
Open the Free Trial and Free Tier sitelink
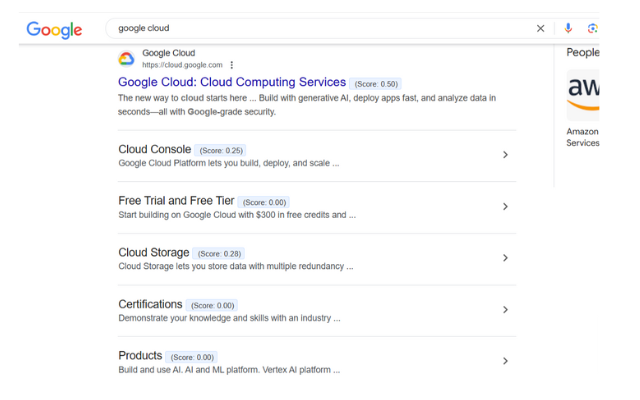tap(176, 201)
